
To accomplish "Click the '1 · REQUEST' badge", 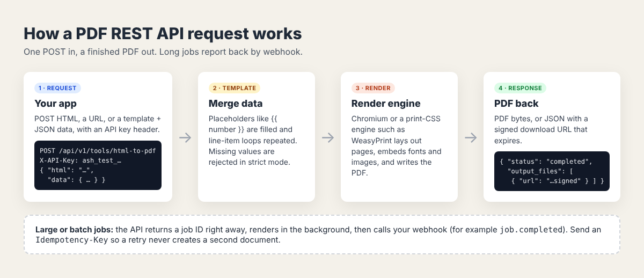I will [57, 88].
